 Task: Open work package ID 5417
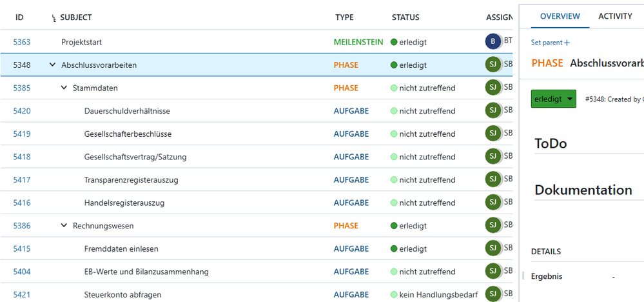click(22, 180)
